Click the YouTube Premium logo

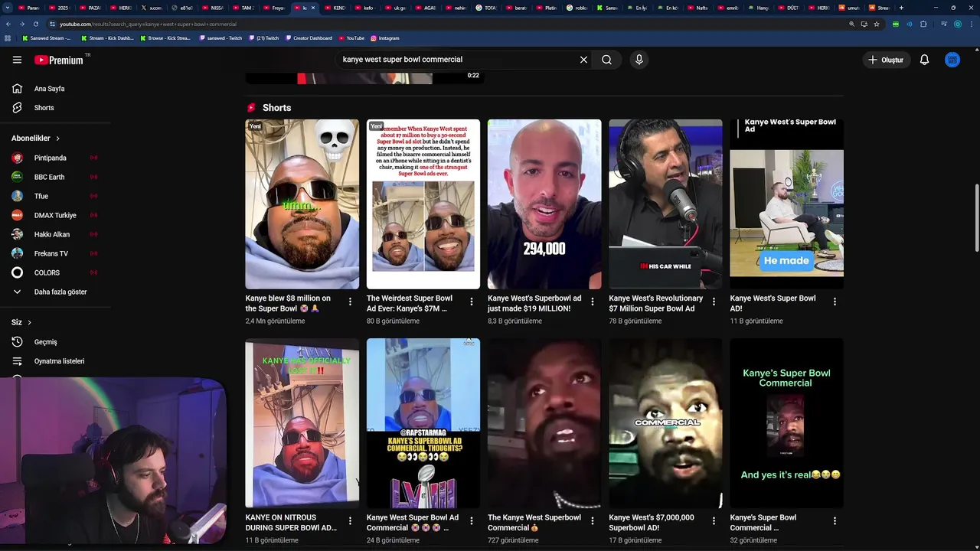pos(59,60)
